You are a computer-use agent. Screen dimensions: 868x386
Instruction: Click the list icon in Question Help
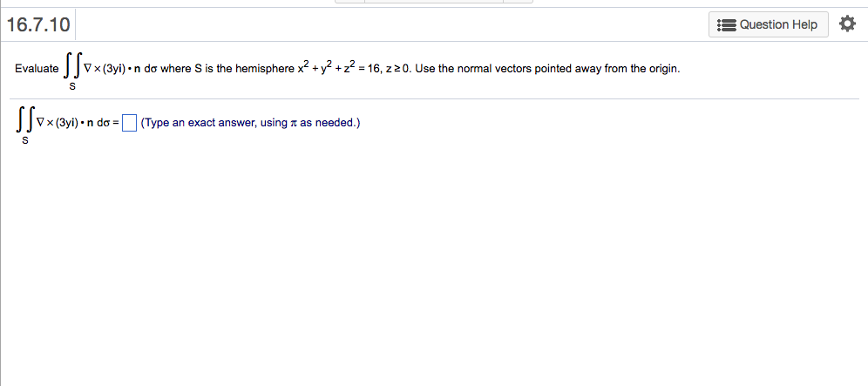(x=726, y=25)
